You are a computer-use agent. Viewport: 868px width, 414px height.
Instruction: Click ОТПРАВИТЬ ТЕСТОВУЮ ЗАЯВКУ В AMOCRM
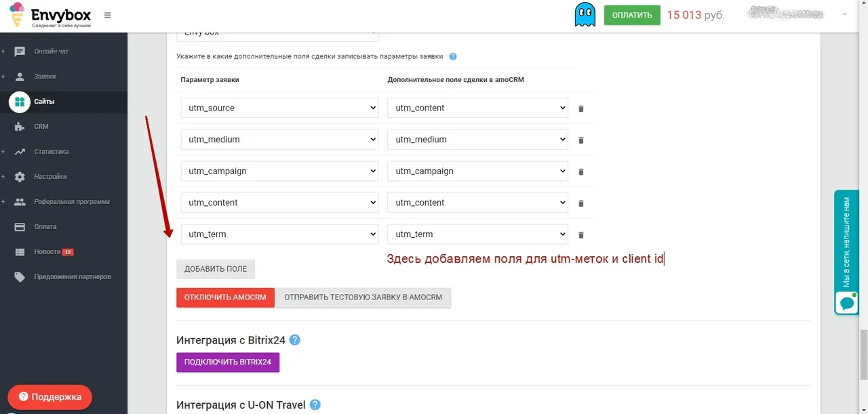363,297
